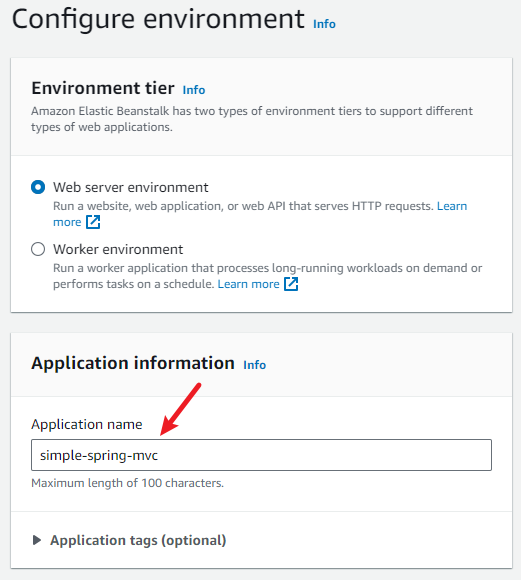Click the 'Configure environment' page title
The width and height of the screenshot is (521, 580).
point(158,19)
